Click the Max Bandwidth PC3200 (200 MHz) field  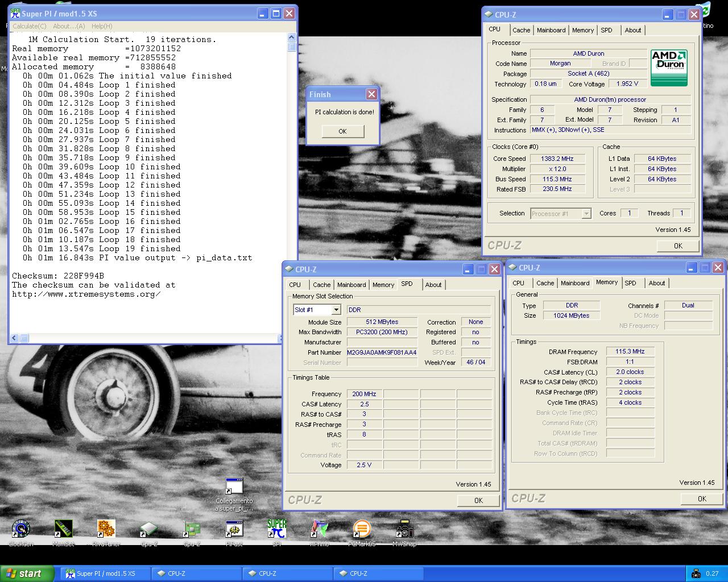(x=382, y=332)
